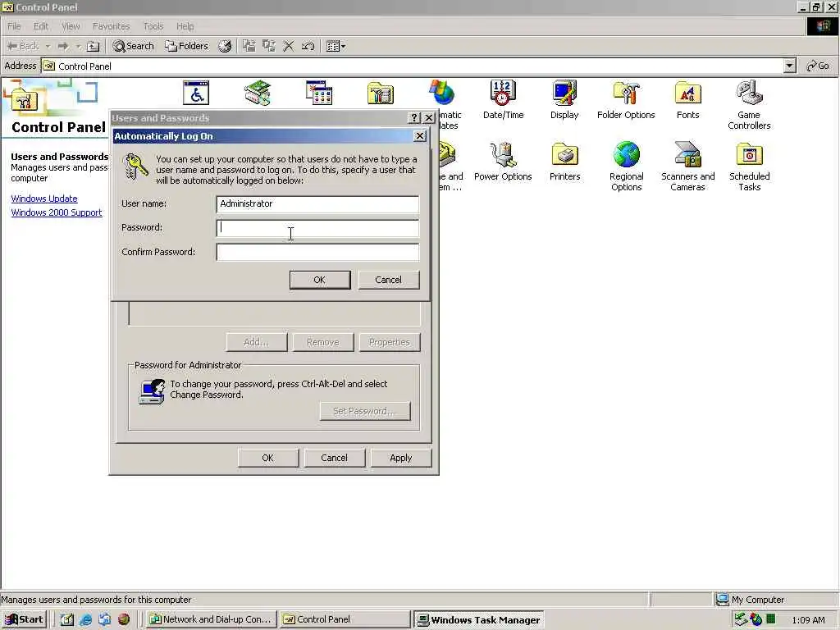Toggle the Folders toolbar button
The height and width of the screenshot is (630, 840).
point(186,46)
